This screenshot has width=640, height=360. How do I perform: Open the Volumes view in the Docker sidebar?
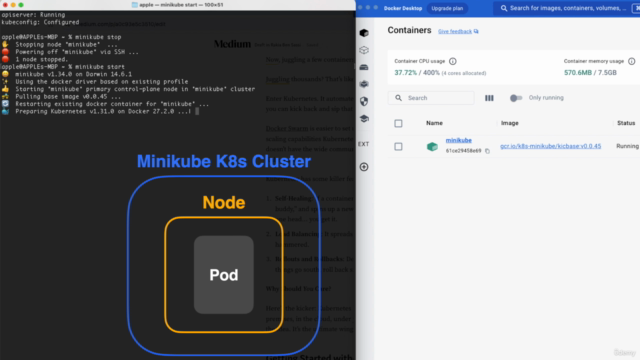click(x=364, y=67)
